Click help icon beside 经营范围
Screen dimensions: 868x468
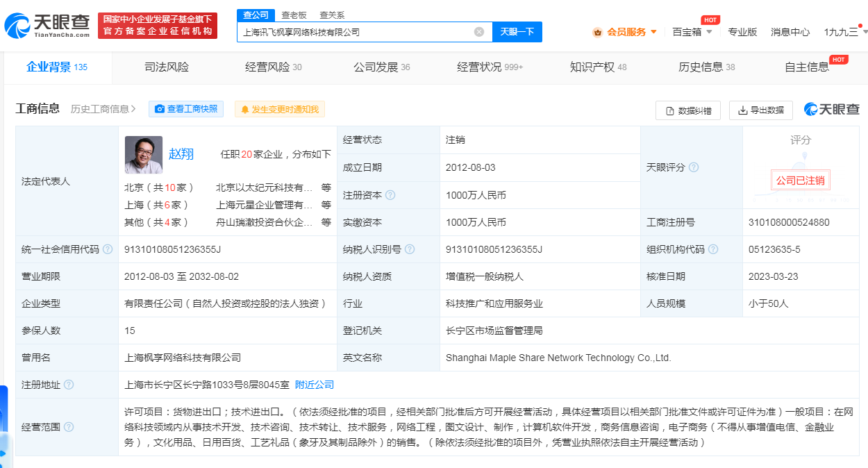click(69, 427)
